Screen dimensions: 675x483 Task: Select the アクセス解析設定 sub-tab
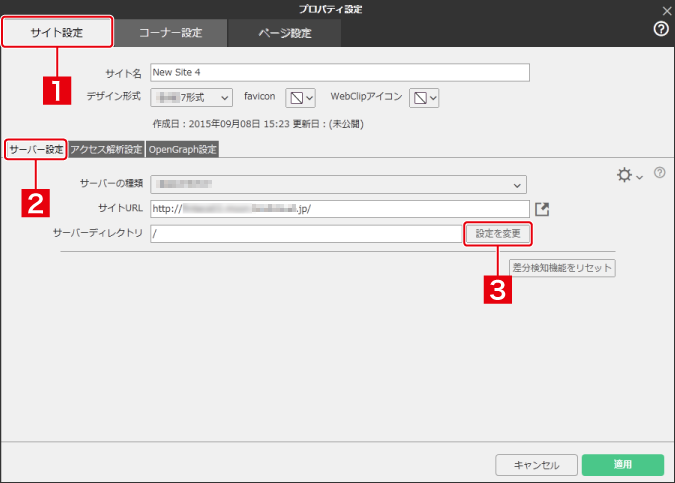pos(106,149)
